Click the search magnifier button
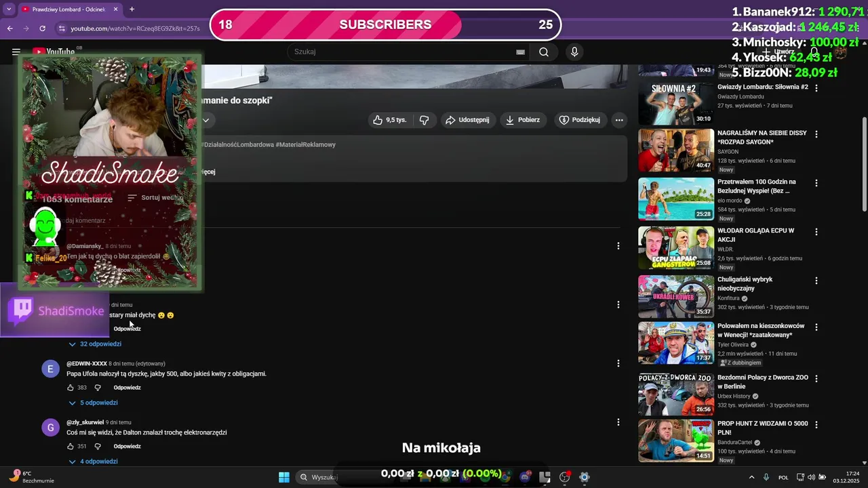 [544, 52]
